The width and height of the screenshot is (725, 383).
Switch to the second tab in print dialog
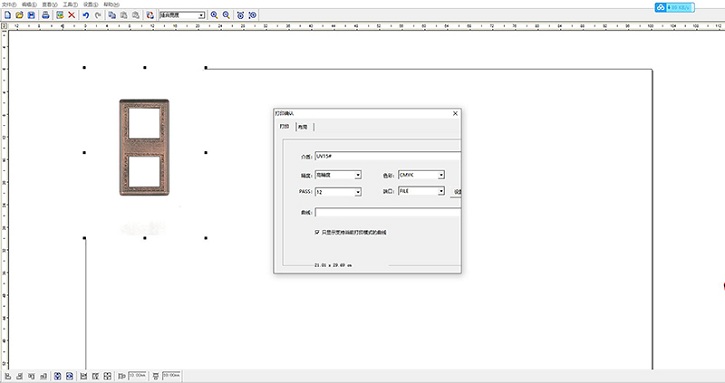pos(303,127)
